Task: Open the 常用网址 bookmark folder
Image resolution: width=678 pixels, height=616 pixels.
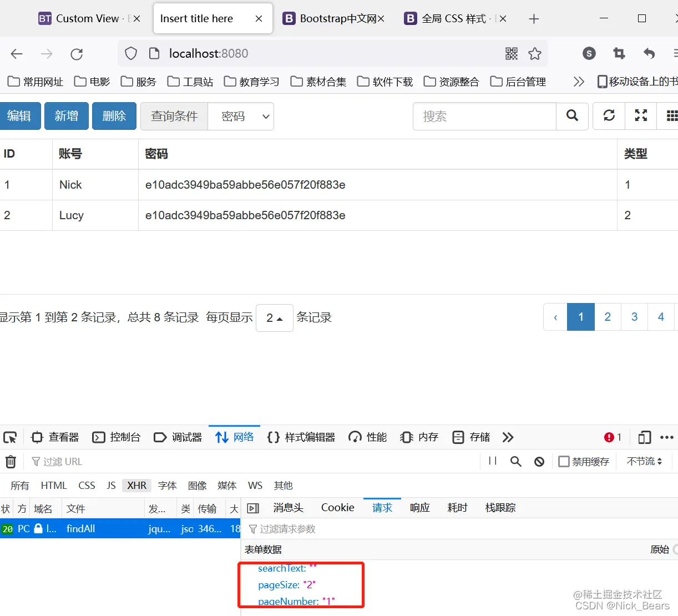Action: pos(36,82)
